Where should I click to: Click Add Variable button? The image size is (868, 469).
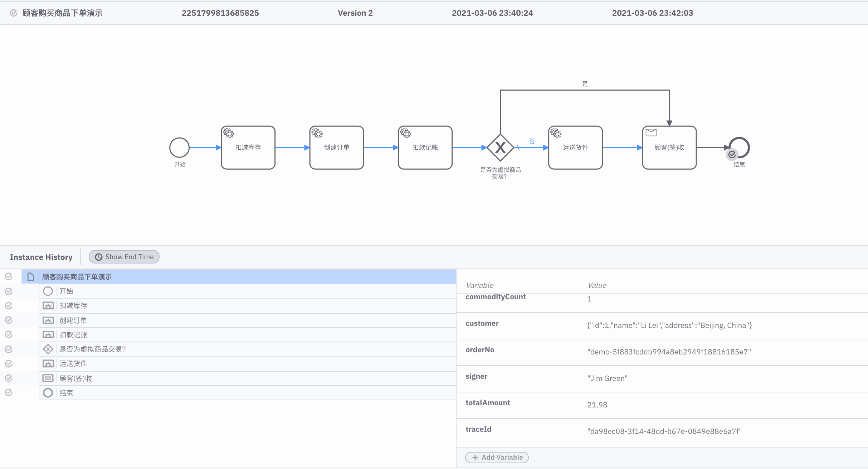(497, 457)
